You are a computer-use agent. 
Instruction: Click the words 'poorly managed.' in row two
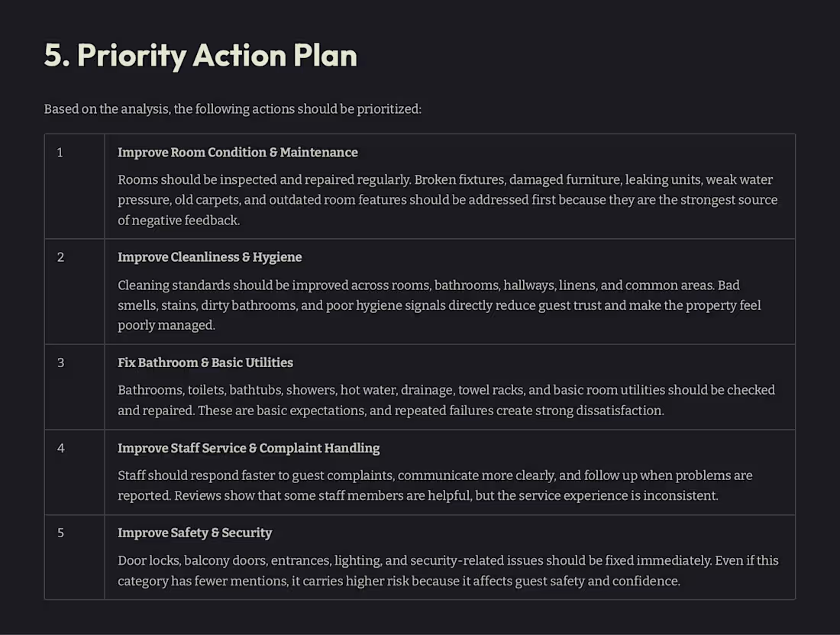coord(166,326)
